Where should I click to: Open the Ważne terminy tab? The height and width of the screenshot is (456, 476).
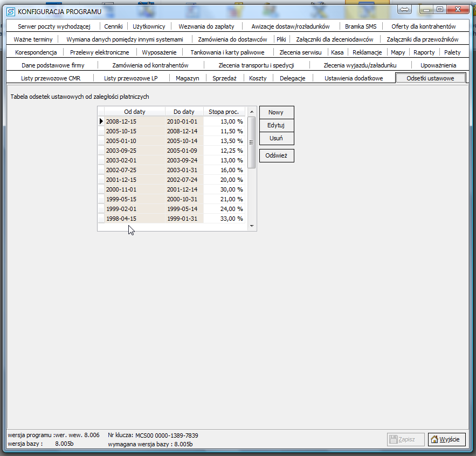[x=33, y=39]
